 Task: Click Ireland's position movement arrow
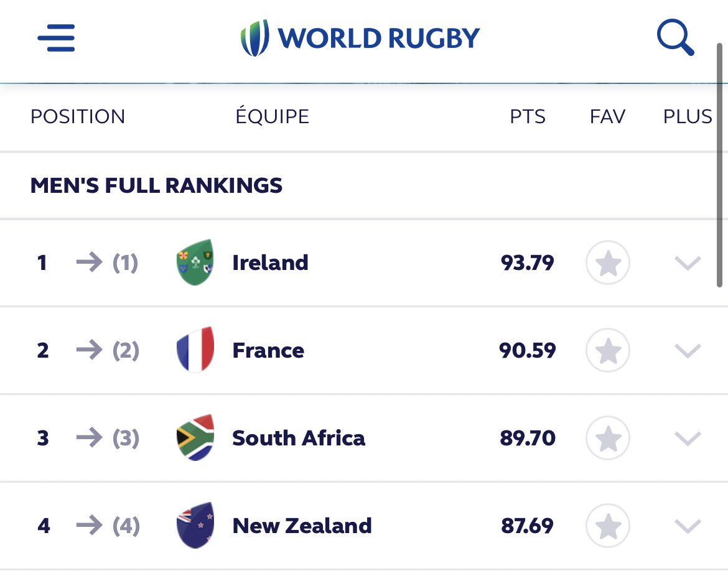pos(89,262)
